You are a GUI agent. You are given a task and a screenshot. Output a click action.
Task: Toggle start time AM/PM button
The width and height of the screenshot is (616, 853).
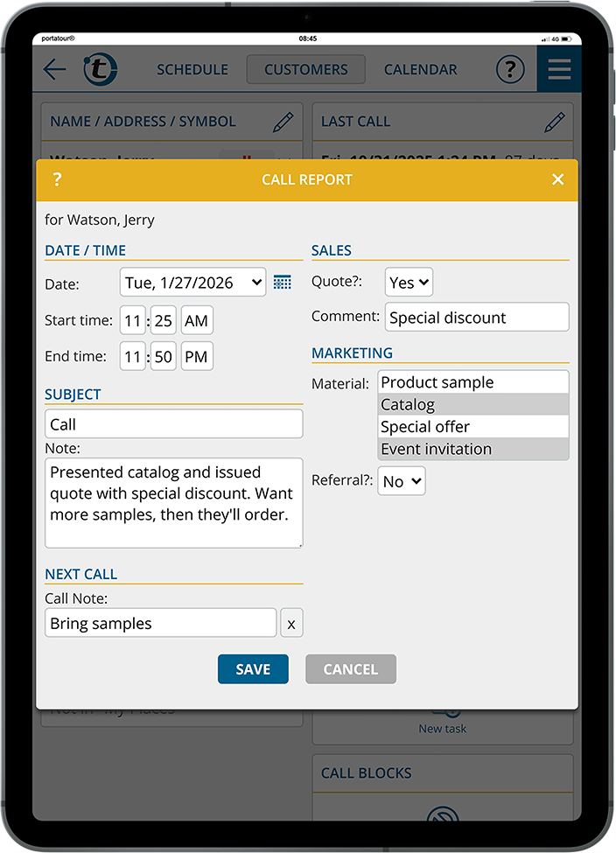[197, 321]
